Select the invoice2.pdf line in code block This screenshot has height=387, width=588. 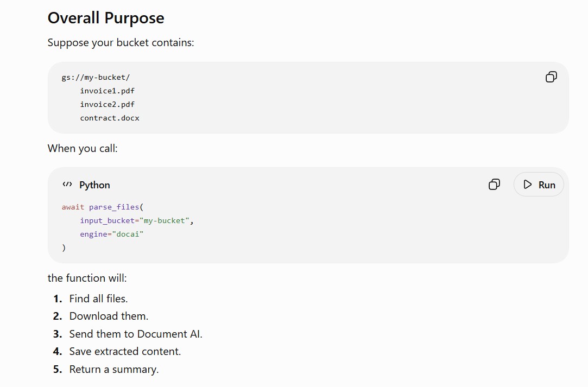pos(108,104)
